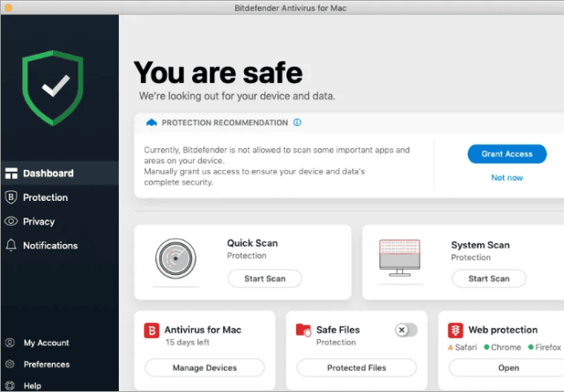Click the green Chrome status dot

[x=486, y=347]
